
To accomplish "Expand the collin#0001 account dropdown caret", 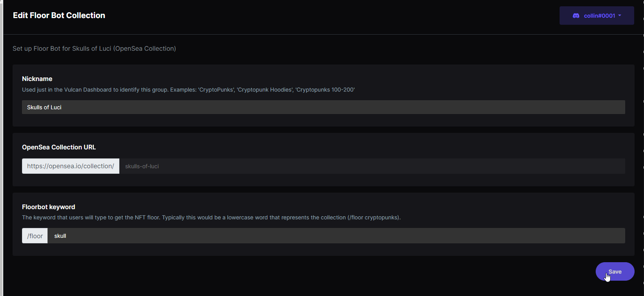I will (x=620, y=16).
